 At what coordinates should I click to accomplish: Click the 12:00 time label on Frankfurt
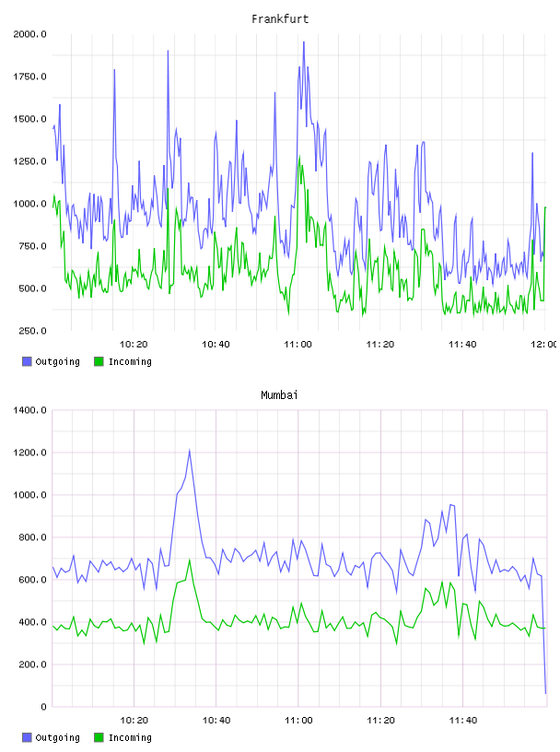coord(544,345)
